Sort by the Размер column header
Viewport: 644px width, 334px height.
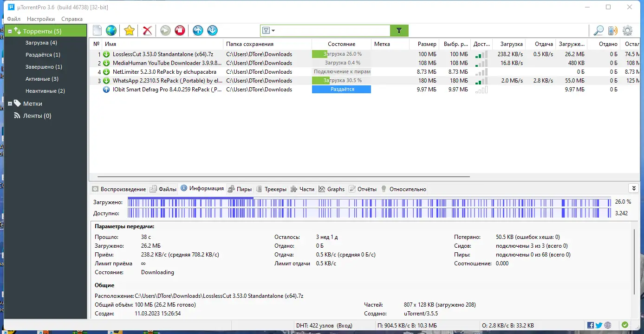(x=424, y=44)
